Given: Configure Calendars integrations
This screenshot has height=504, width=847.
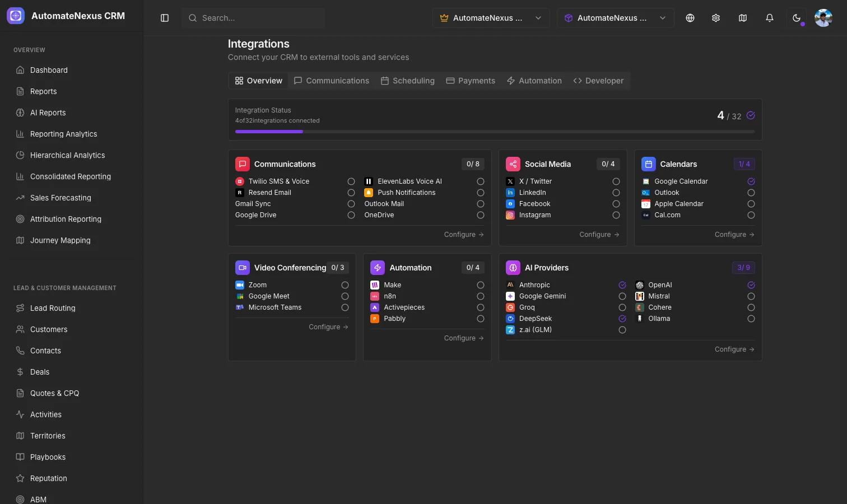Looking at the screenshot, I should (x=734, y=235).
